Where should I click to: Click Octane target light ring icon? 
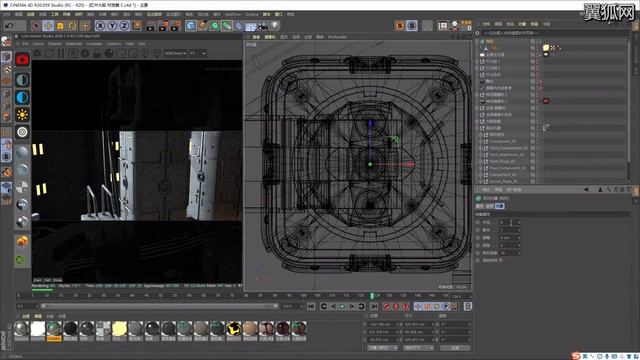(22, 132)
